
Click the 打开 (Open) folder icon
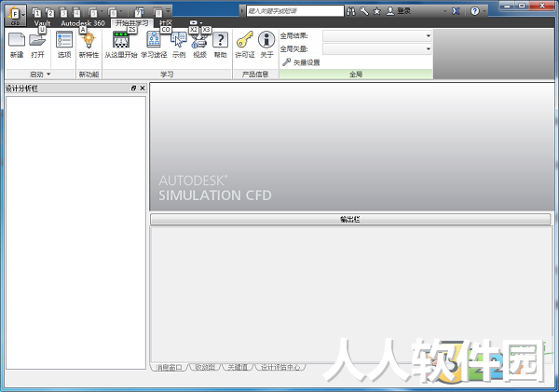click(x=37, y=40)
